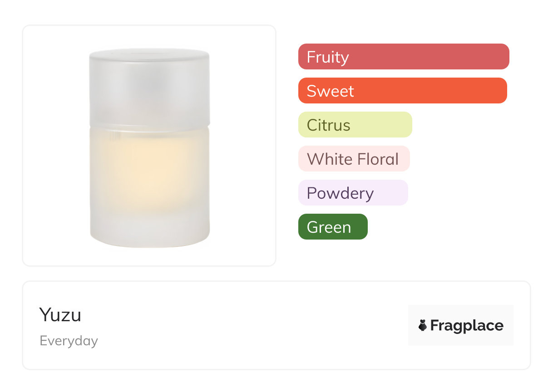Click the White Floral text label

coord(353,159)
